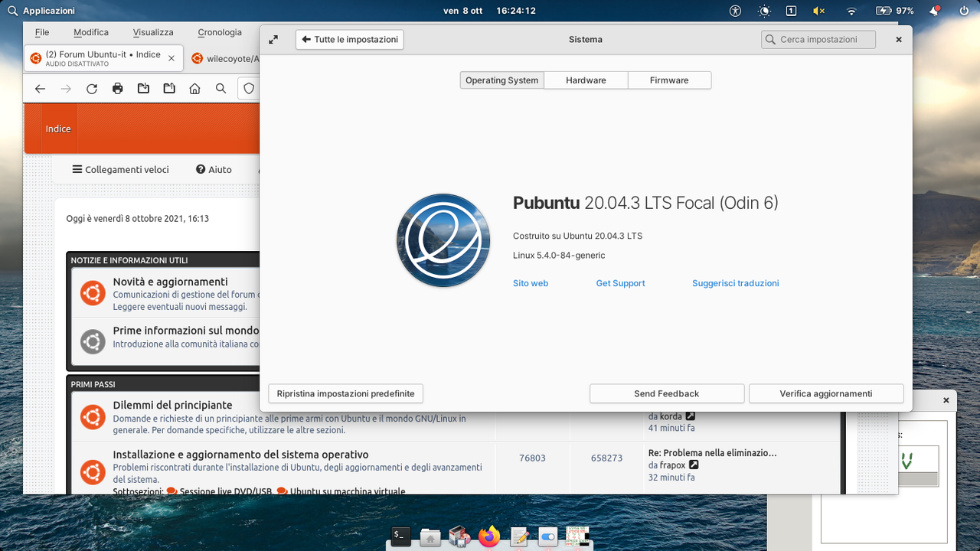Open the Wi-Fi network indicator
The image size is (980, 551).
click(851, 11)
